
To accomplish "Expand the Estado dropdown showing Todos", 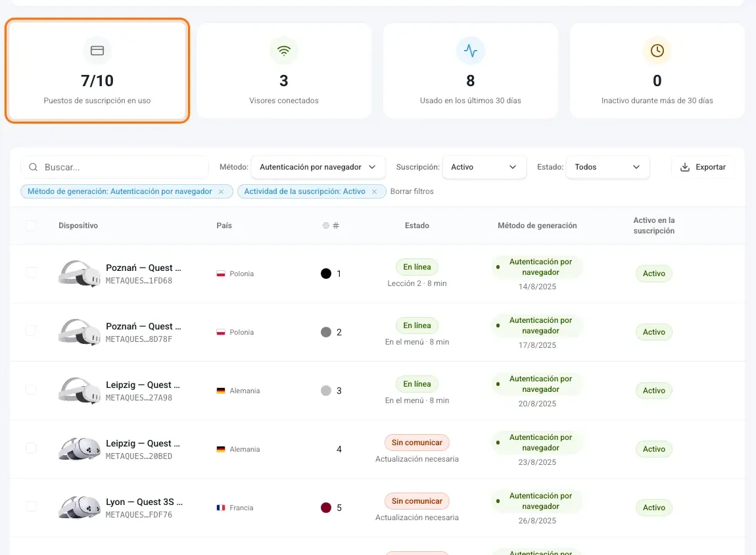I will pyautogui.click(x=607, y=167).
